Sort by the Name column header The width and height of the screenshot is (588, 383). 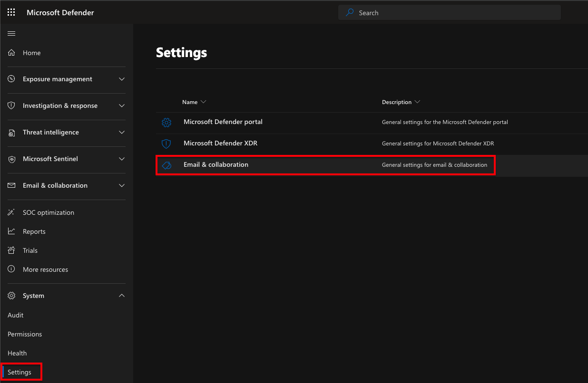tap(190, 102)
